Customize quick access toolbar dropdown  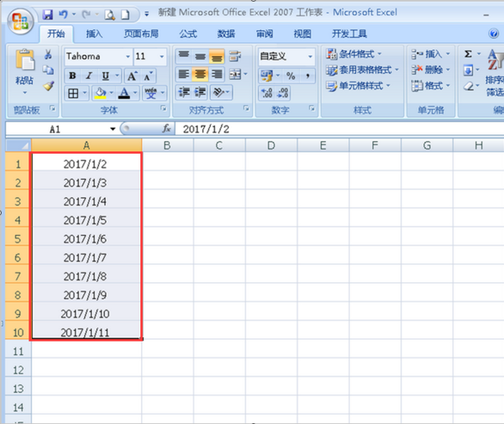click(146, 14)
